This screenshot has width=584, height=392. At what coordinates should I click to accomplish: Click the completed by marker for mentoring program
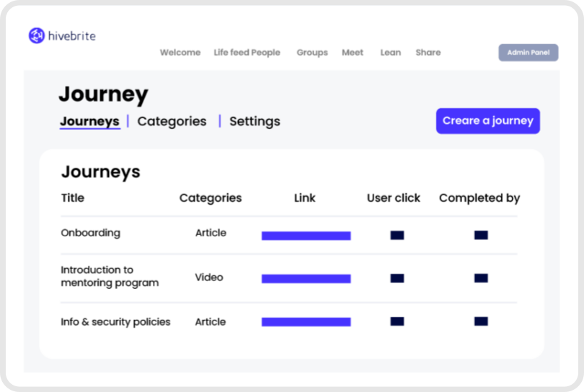pyautogui.click(x=481, y=278)
